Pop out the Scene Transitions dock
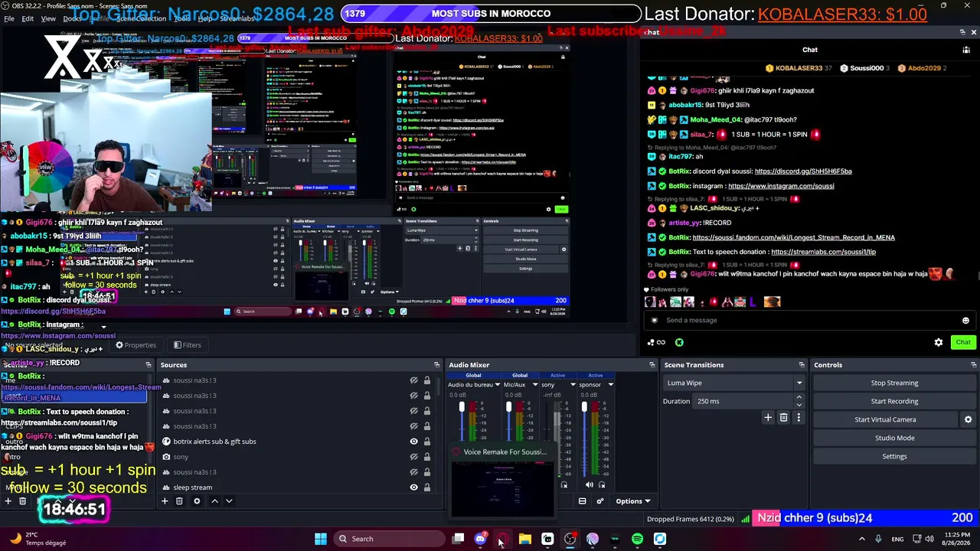 pyautogui.click(x=802, y=365)
